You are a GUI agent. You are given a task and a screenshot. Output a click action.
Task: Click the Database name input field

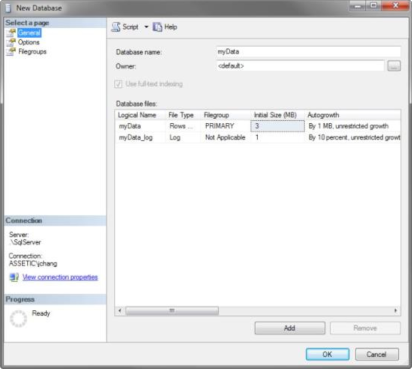pos(308,52)
